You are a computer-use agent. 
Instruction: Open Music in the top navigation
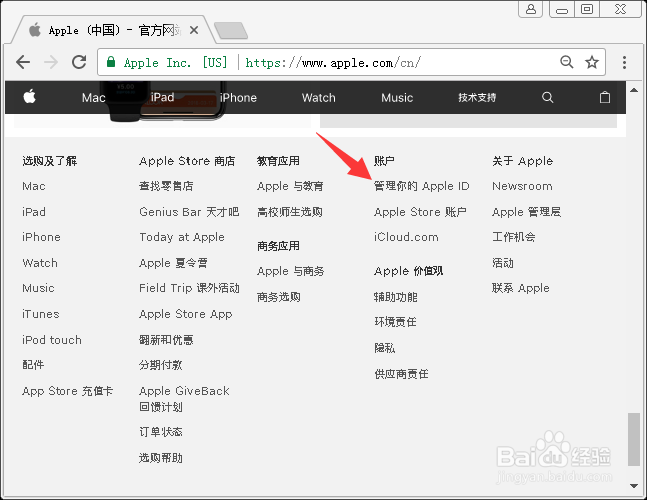pyautogui.click(x=397, y=98)
